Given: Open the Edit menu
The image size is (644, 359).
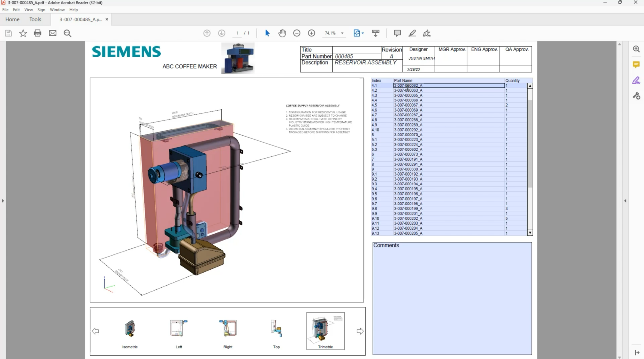Looking at the screenshot, I should point(16,9).
